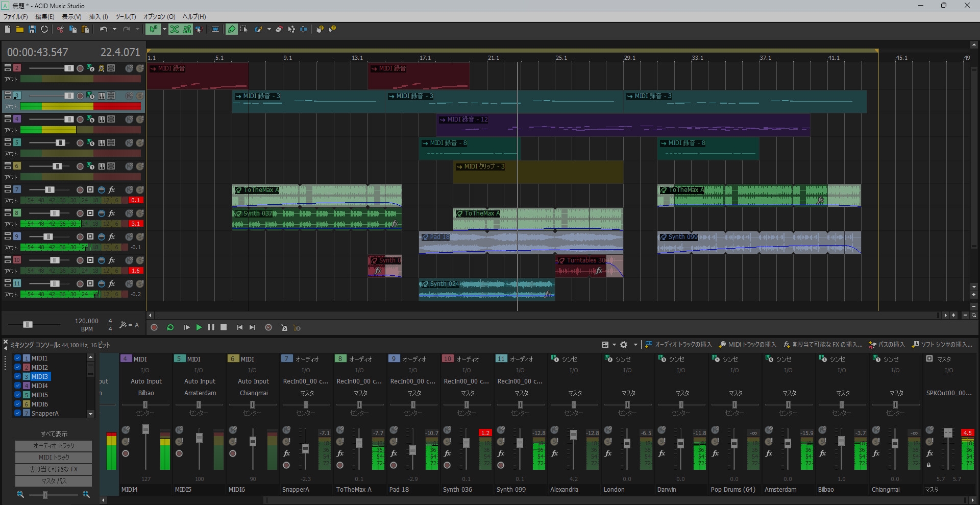The width and height of the screenshot is (980, 505).
Task: Toggle the MIDI5 checkbox in channel list
Action: point(17,395)
